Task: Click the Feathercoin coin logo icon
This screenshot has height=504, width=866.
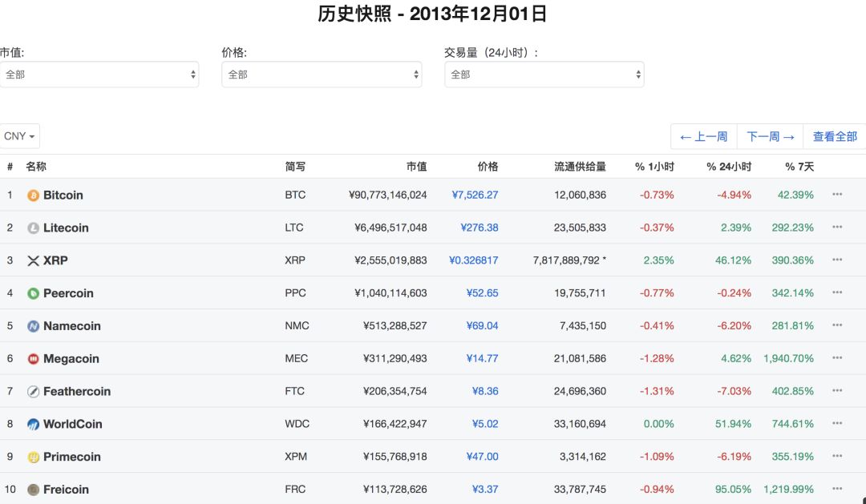Action: point(33,391)
